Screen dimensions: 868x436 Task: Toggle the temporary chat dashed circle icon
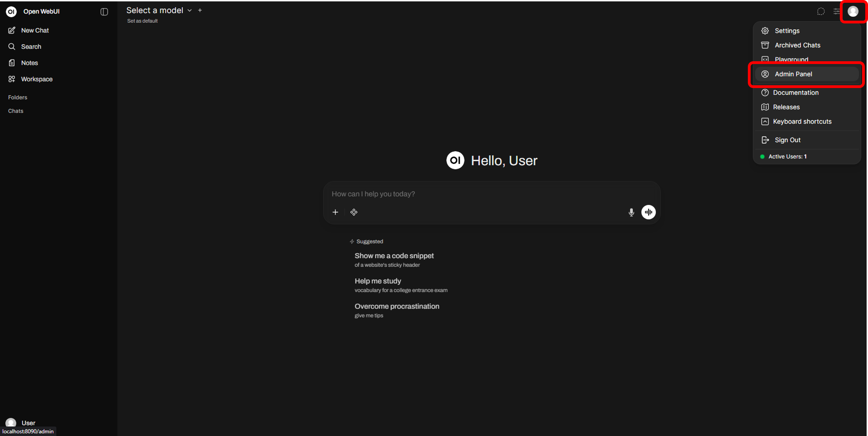(821, 11)
